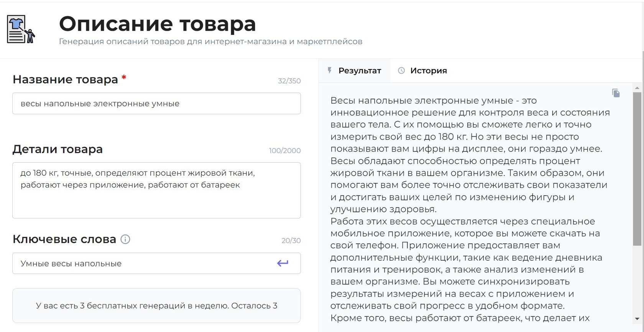Submit keyword with the enter arrow icon
This screenshot has height=332, width=644.
pyautogui.click(x=283, y=263)
